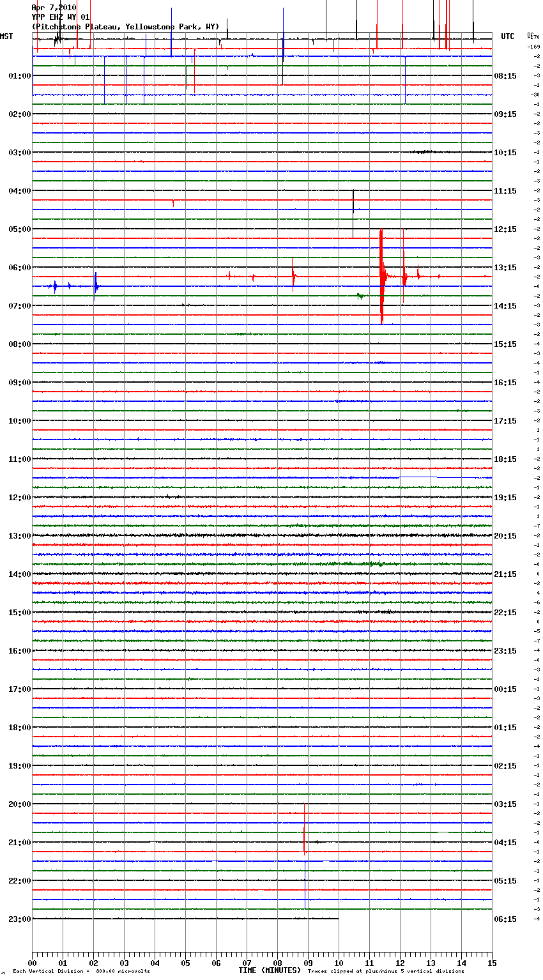Click the date label 'Apr 7,2010'
This screenshot has height=980, width=543.
[x=54, y=8]
